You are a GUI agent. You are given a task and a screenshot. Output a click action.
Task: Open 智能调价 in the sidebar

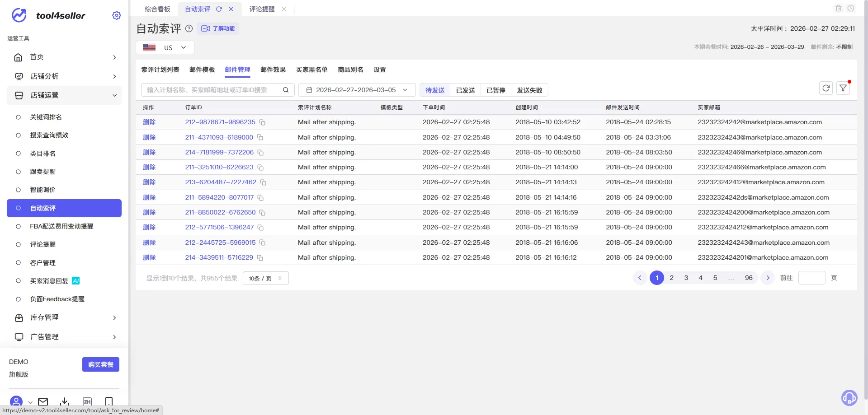[64, 190]
